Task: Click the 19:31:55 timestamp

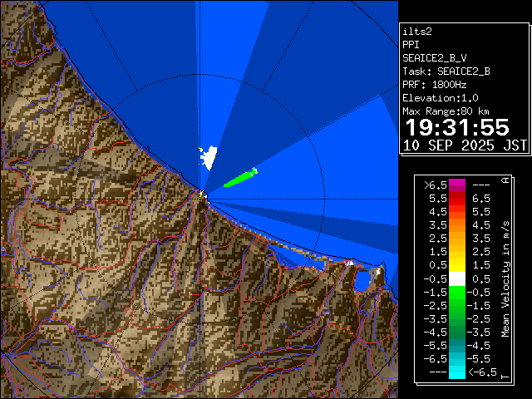Action: [x=456, y=128]
